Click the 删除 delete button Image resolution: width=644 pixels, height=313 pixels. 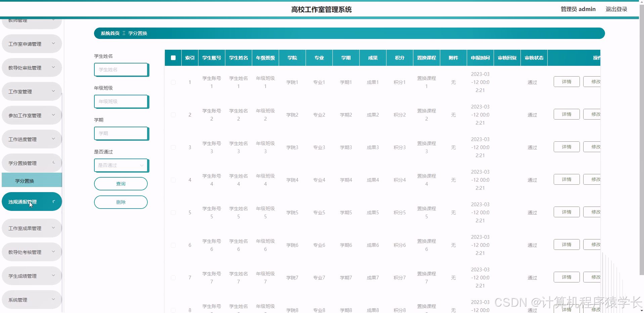point(121,202)
